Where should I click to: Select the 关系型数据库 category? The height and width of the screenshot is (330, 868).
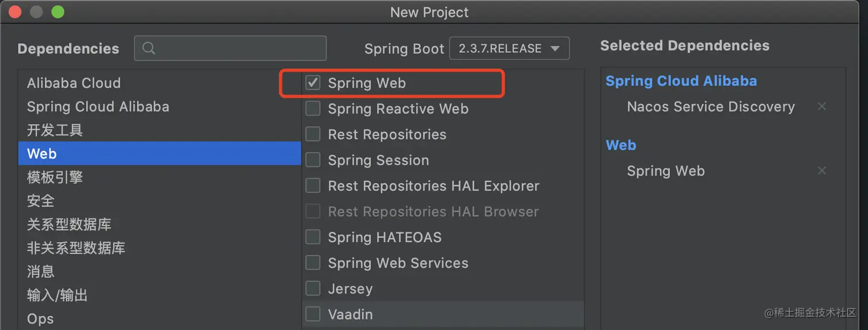[69, 224]
